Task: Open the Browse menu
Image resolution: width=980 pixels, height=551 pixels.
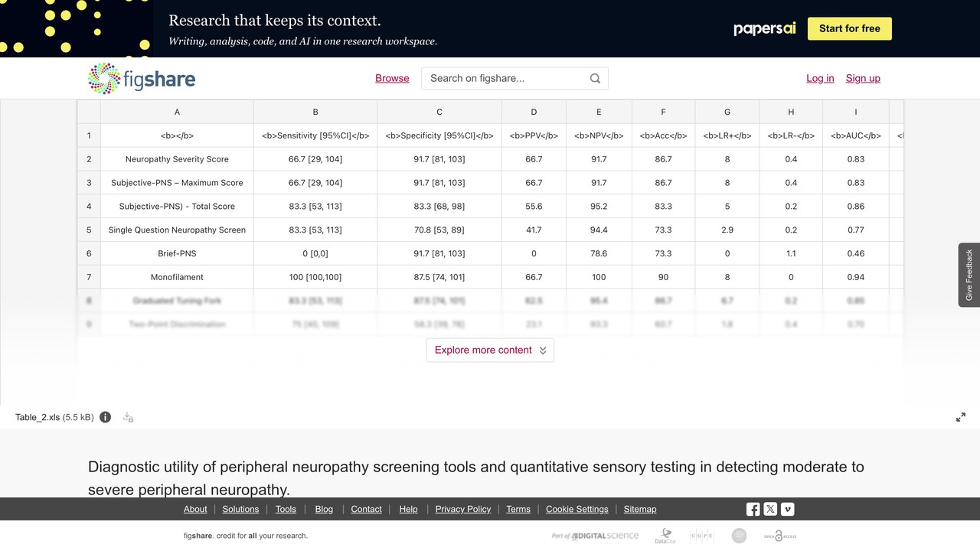Action: click(392, 78)
